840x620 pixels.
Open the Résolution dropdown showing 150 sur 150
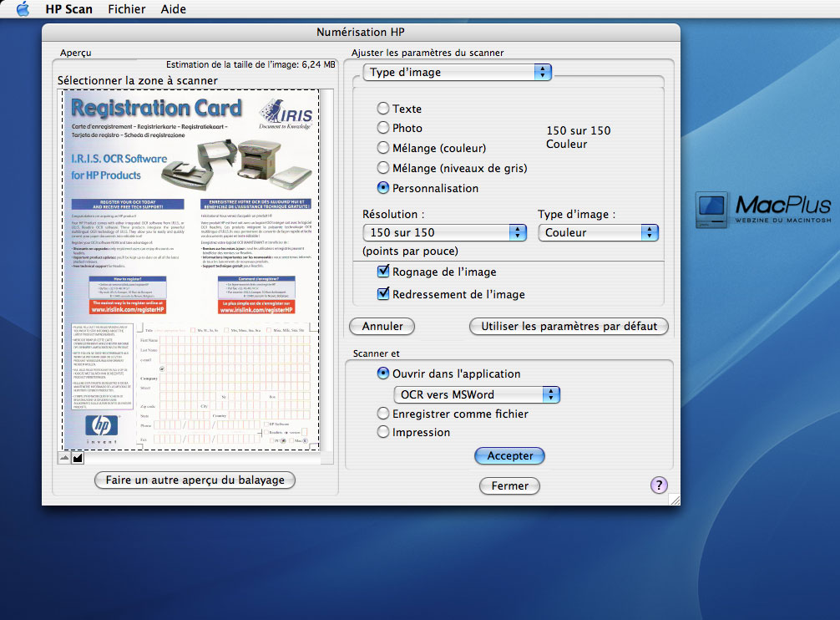pyautogui.click(x=445, y=232)
